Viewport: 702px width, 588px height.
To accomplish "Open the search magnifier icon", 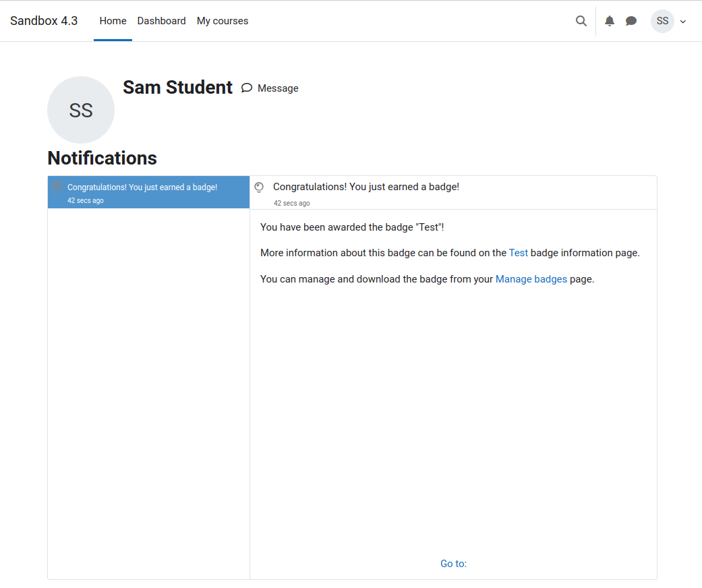I will point(581,21).
